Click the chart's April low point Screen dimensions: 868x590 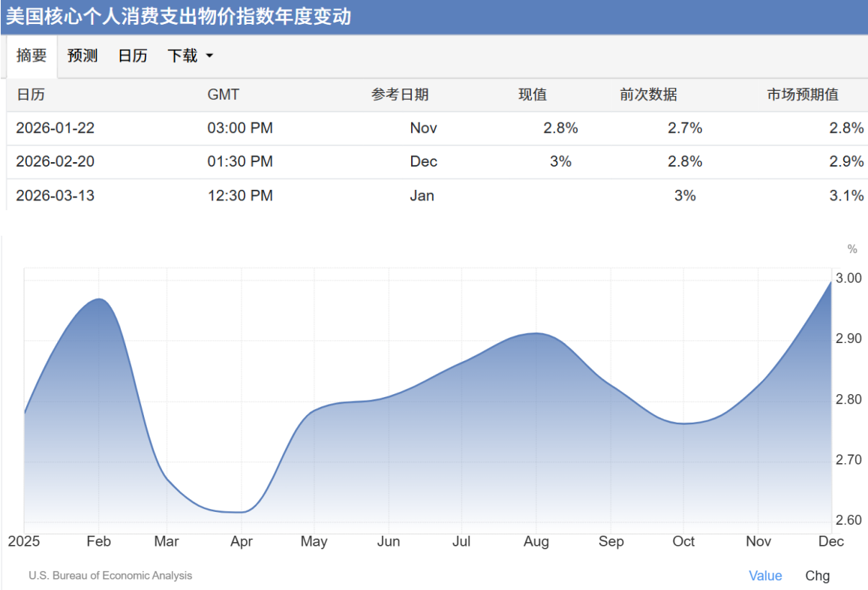coord(240,512)
